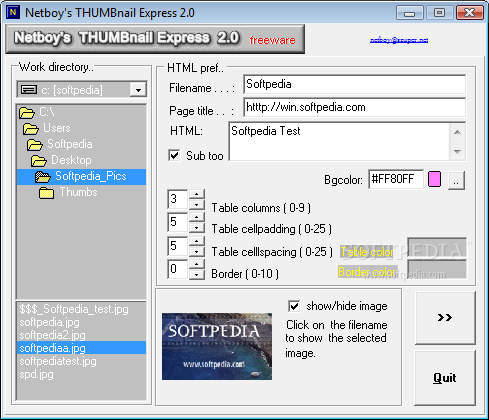Open the Bgcolor picker with the '..' button
Image resolution: width=489 pixels, height=420 pixels.
tap(456, 180)
